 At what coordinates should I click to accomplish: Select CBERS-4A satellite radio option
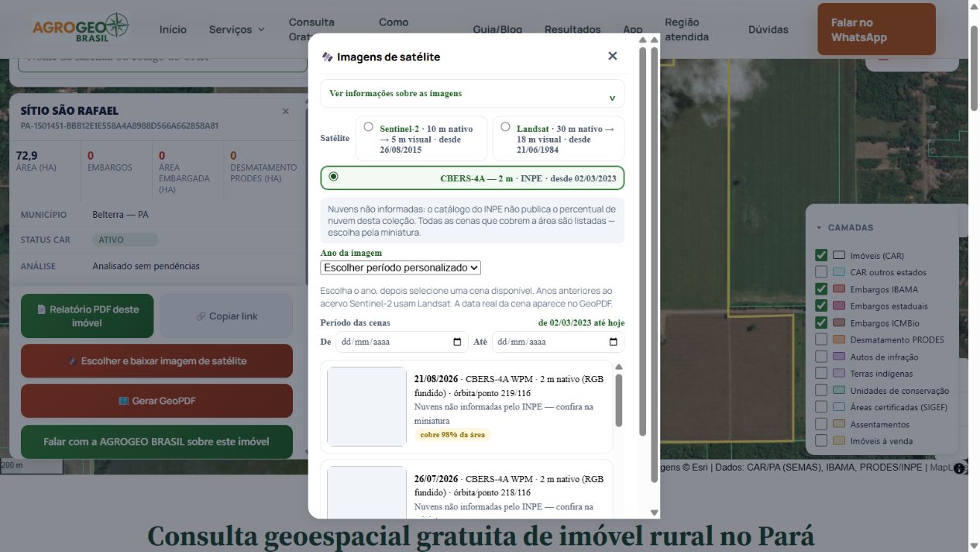(333, 177)
